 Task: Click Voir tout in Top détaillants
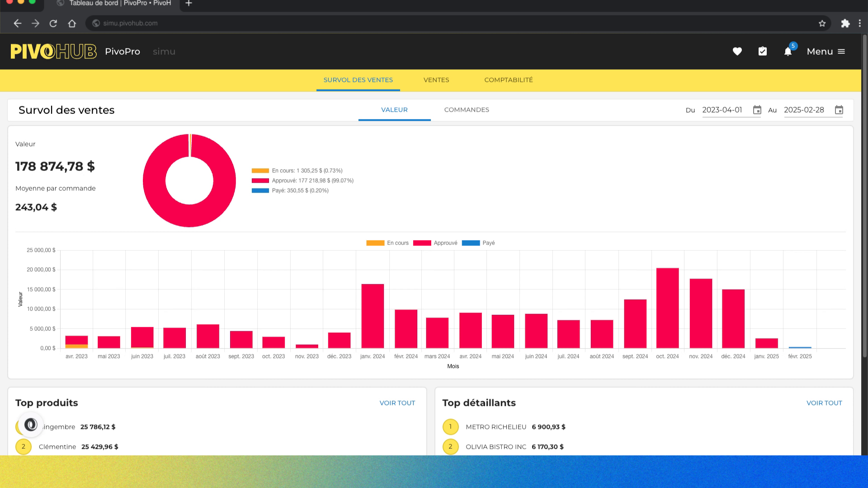tap(824, 403)
